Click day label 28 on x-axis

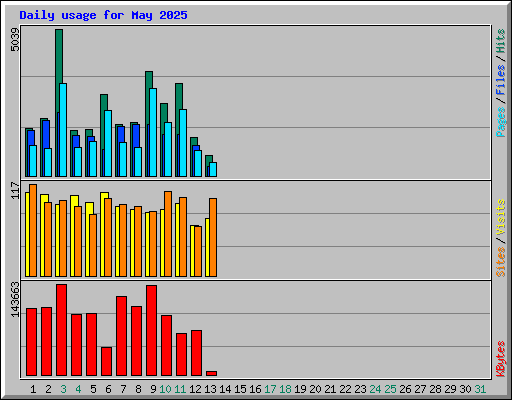tap(435, 389)
